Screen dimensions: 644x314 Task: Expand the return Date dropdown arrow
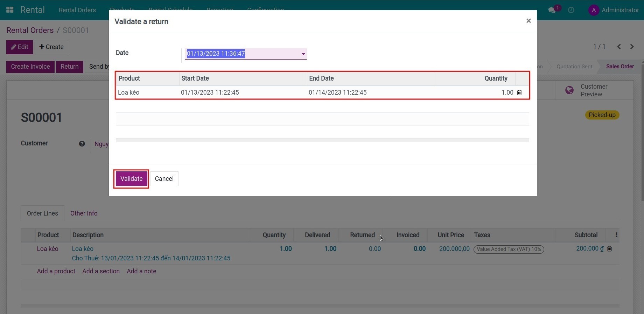point(303,54)
